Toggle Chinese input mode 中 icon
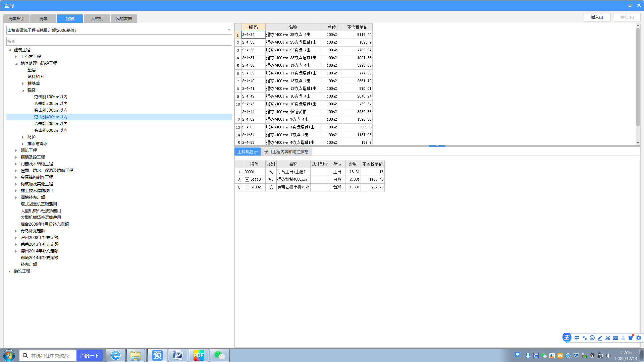This screenshot has height=362, width=644. (577, 338)
